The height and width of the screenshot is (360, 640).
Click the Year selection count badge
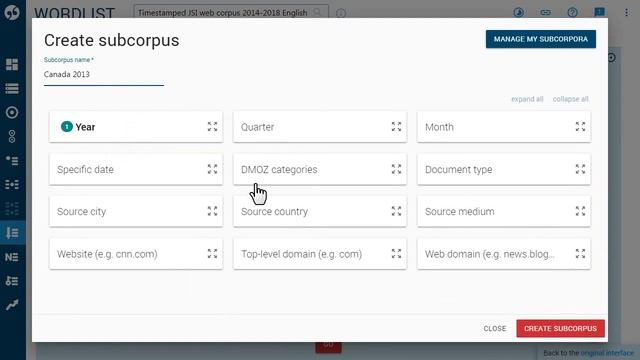[67, 127]
